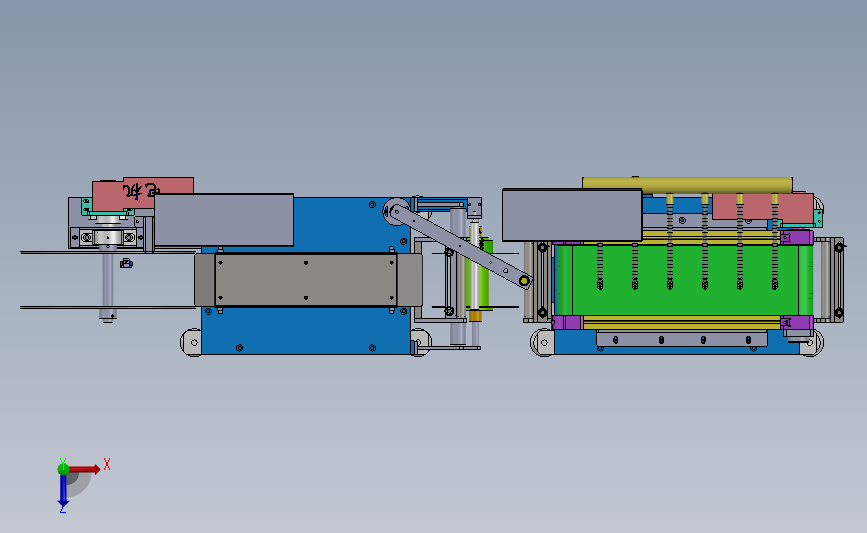Pick the long yellow roller atop right assembly
Viewport: 867px width, 533px height.
click(x=687, y=185)
